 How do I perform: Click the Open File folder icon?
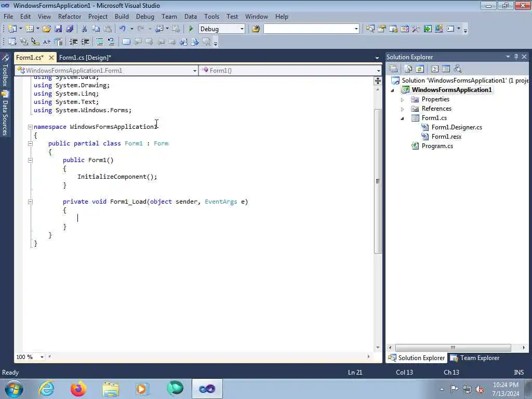pos(47,29)
